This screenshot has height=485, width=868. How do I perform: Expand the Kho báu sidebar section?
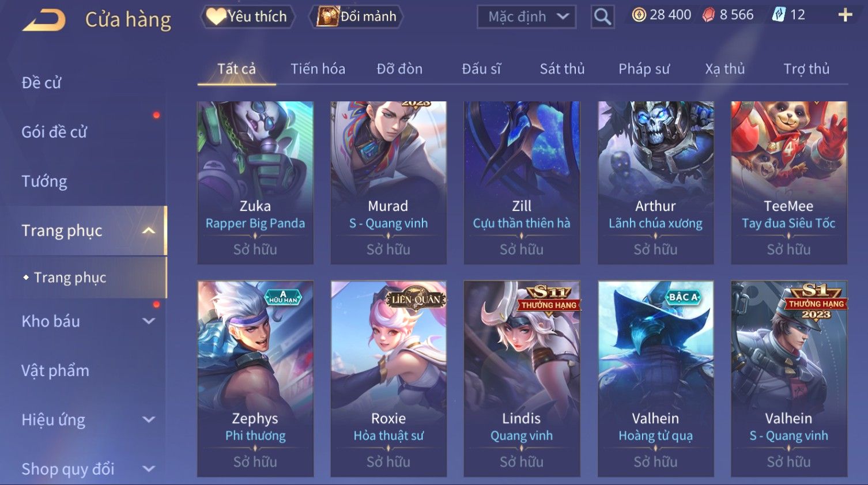coord(149,321)
